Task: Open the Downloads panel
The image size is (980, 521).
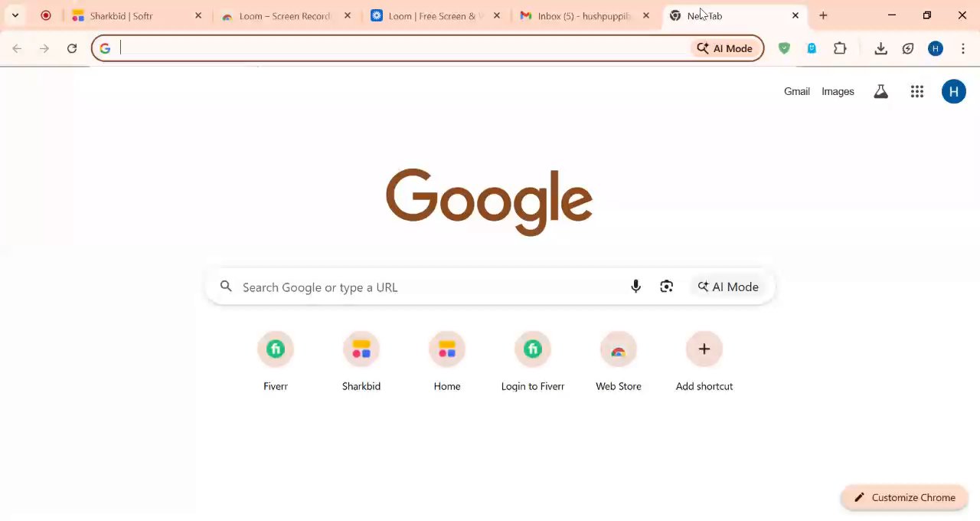Action: point(880,48)
